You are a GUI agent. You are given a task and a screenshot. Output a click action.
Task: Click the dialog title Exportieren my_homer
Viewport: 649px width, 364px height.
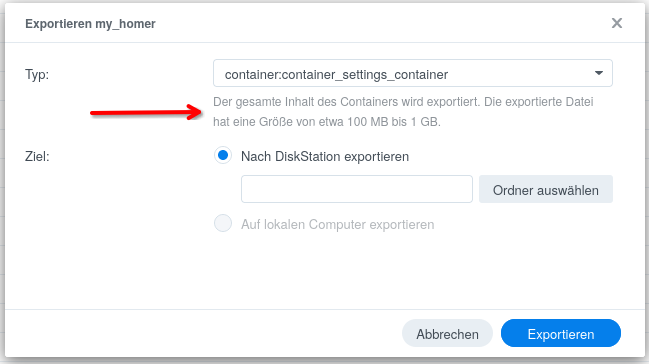[x=90, y=24]
